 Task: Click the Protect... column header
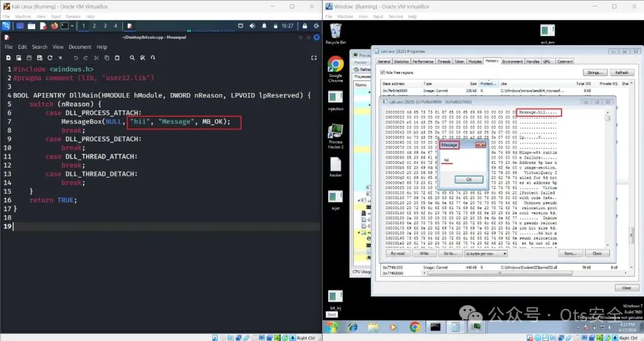coord(488,83)
